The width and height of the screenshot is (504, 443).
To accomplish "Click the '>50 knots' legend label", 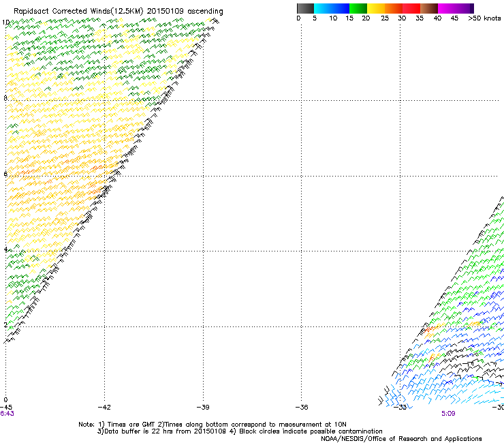I will pyautogui.click(x=484, y=18).
